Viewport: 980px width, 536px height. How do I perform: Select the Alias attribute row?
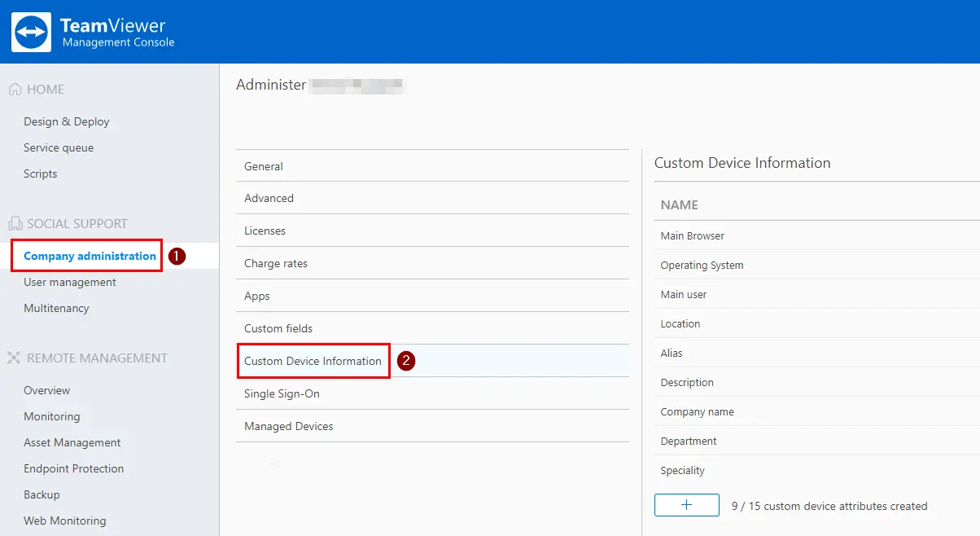[x=817, y=353]
